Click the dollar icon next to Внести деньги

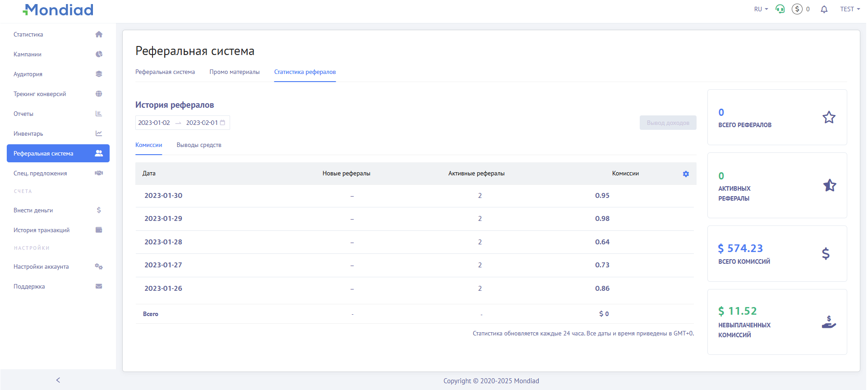point(99,210)
